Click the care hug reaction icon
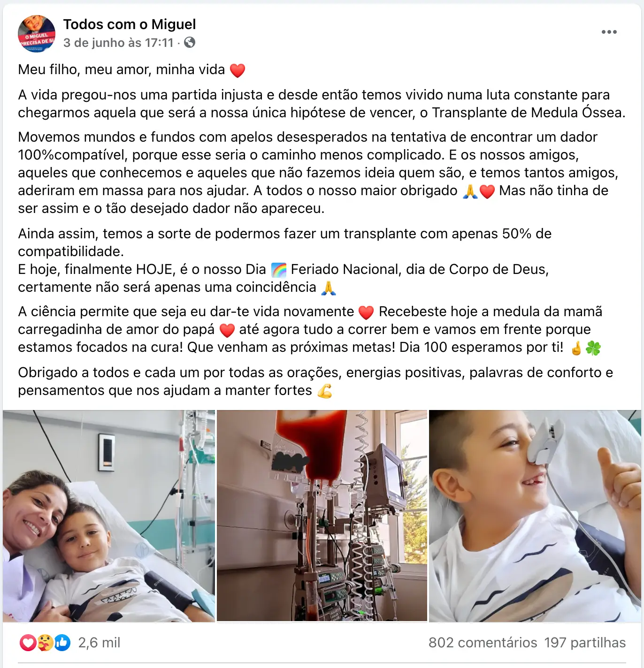The height and width of the screenshot is (668, 644). tap(45, 642)
